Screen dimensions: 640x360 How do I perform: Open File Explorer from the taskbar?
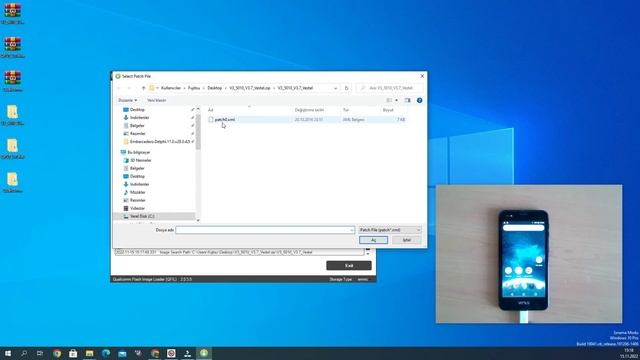click(89, 353)
